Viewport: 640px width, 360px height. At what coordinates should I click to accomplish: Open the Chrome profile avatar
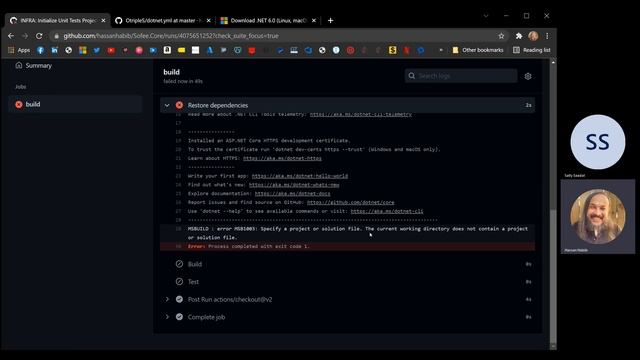(x=533, y=36)
